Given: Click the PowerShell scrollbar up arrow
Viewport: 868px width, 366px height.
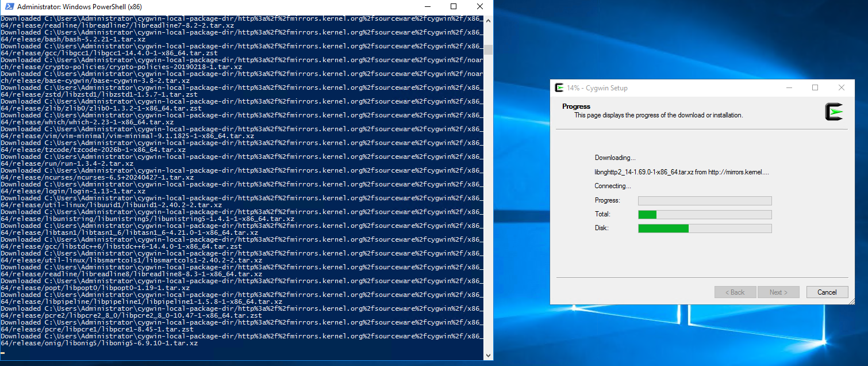Looking at the screenshot, I should pos(488,20).
